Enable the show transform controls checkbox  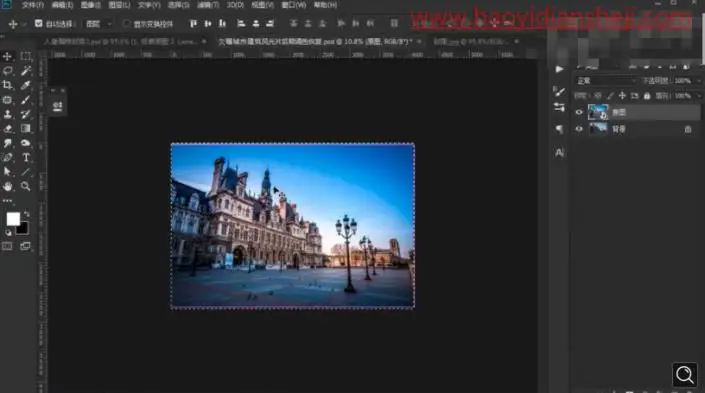click(126, 23)
